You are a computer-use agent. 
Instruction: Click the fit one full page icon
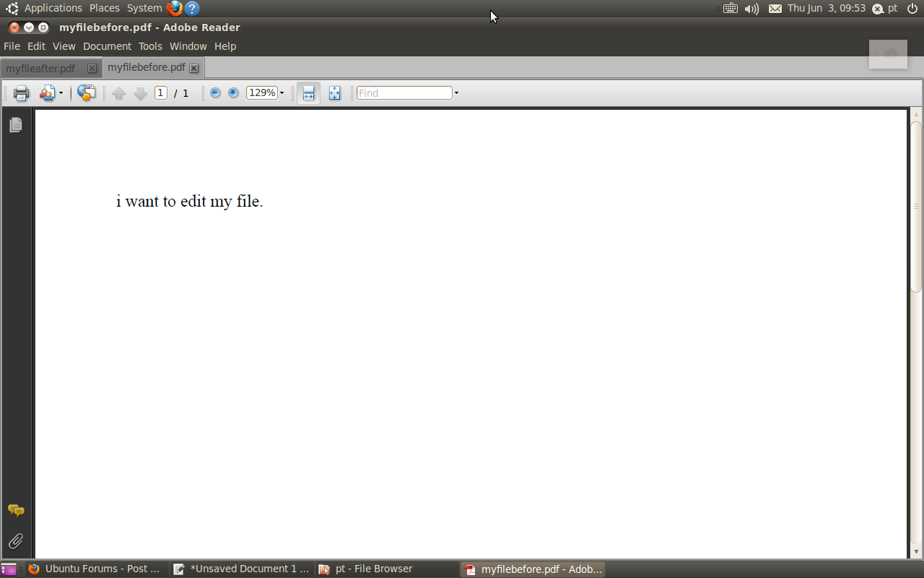[335, 92]
